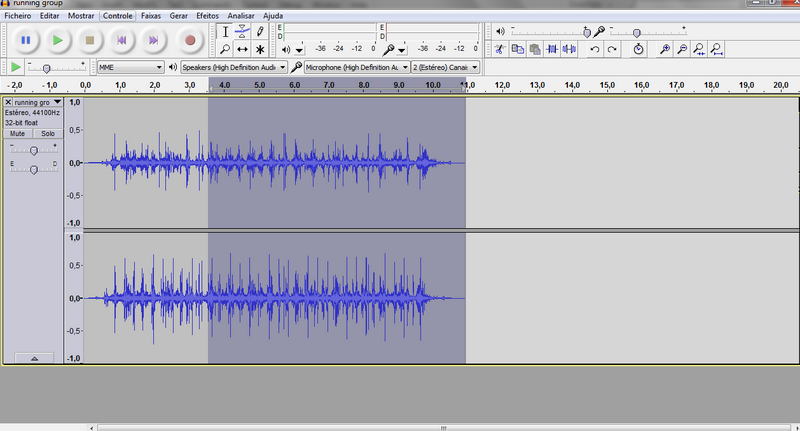Open the Efeitos menu
The height and width of the screenshot is (431, 800).
207,16
